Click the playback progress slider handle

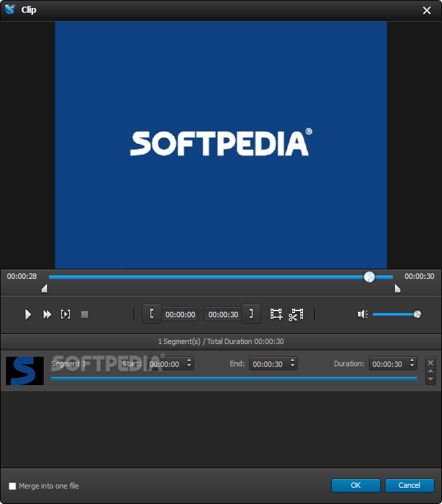click(369, 276)
